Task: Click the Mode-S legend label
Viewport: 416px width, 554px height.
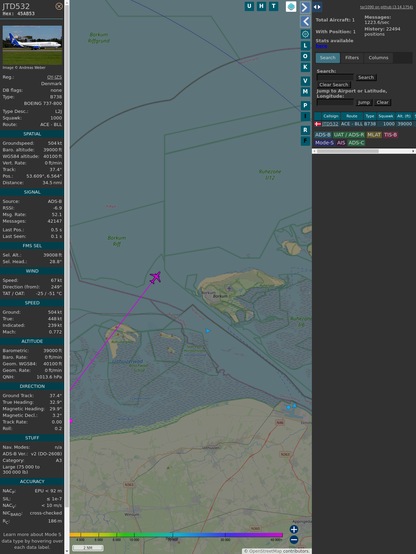Action: tap(324, 143)
